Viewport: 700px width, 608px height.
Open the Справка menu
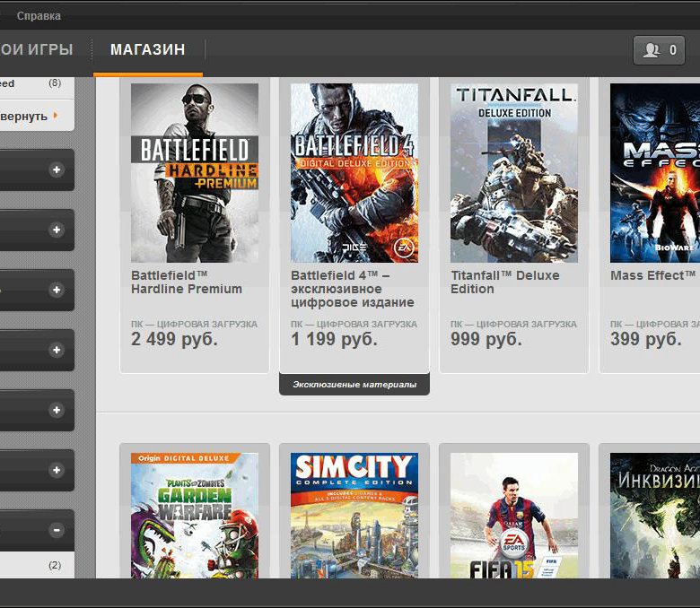click(39, 16)
